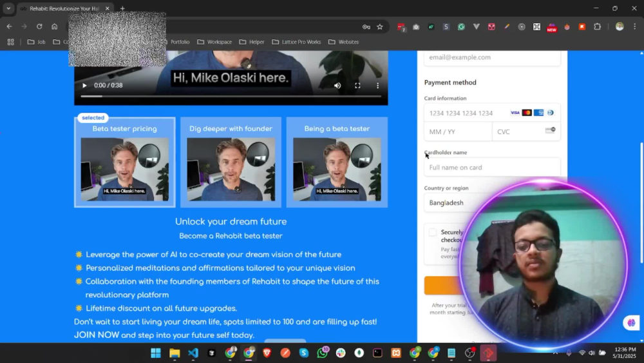
Task: Open the Lattice Pro Works bookmarks folder
Action: 296,42
